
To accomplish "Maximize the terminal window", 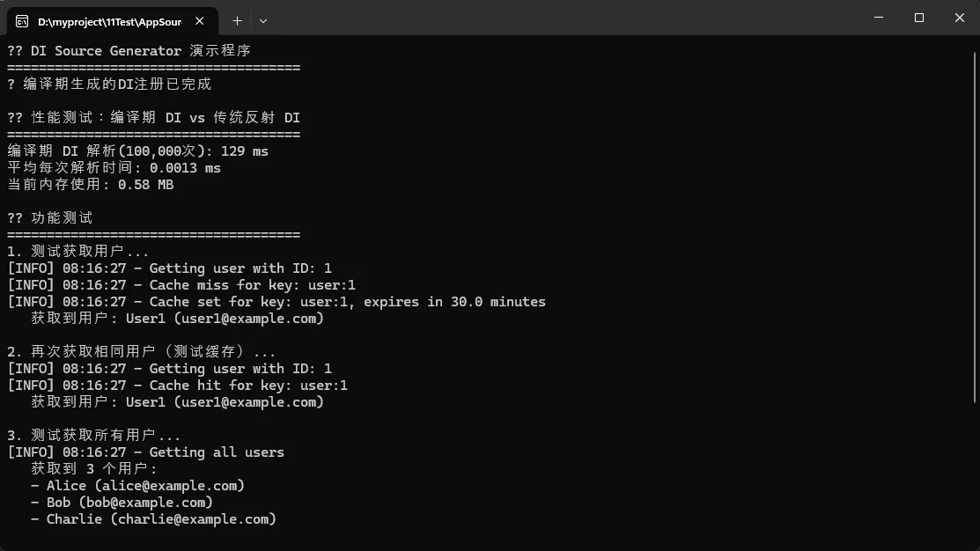I will point(919,18).
